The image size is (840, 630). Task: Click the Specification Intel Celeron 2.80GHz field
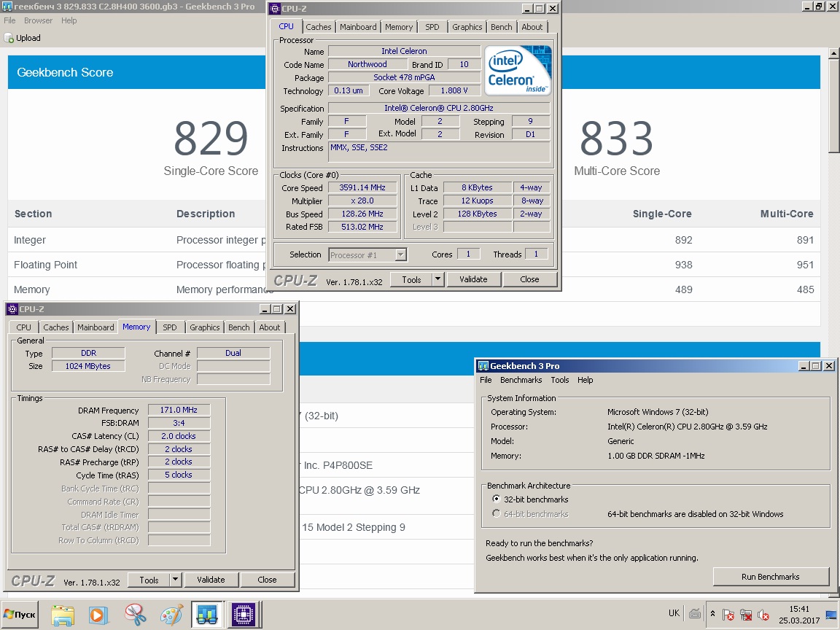click(x=439, y=108)
